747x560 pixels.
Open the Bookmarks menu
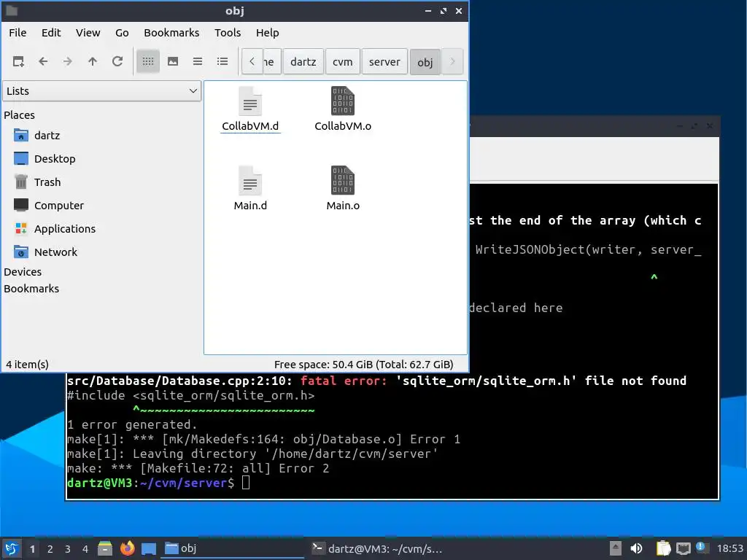(x=171, y=33)
